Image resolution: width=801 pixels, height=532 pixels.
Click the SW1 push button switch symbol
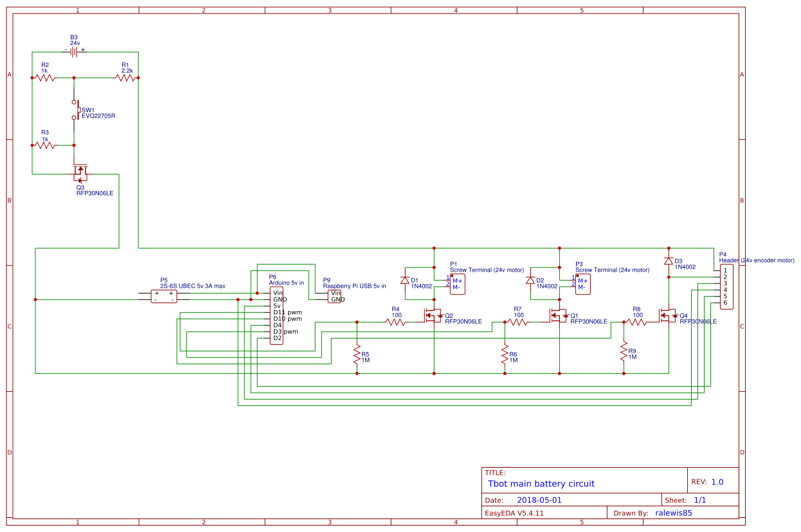75,110
